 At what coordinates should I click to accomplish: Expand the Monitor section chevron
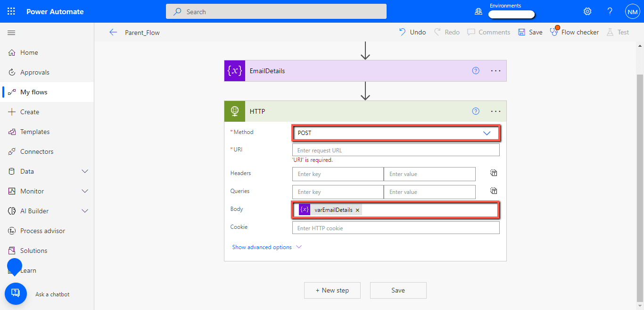tap(85, 191)
